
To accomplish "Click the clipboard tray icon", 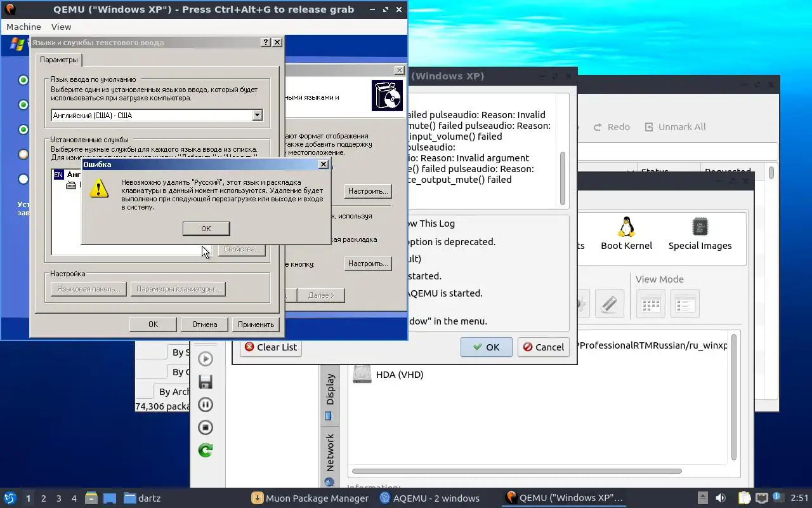I will coord(744,498).
